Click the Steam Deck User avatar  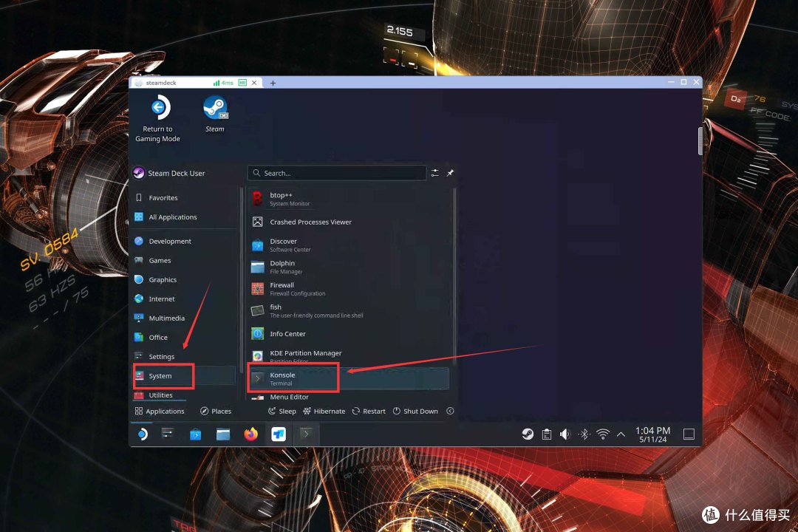(138, 173)
